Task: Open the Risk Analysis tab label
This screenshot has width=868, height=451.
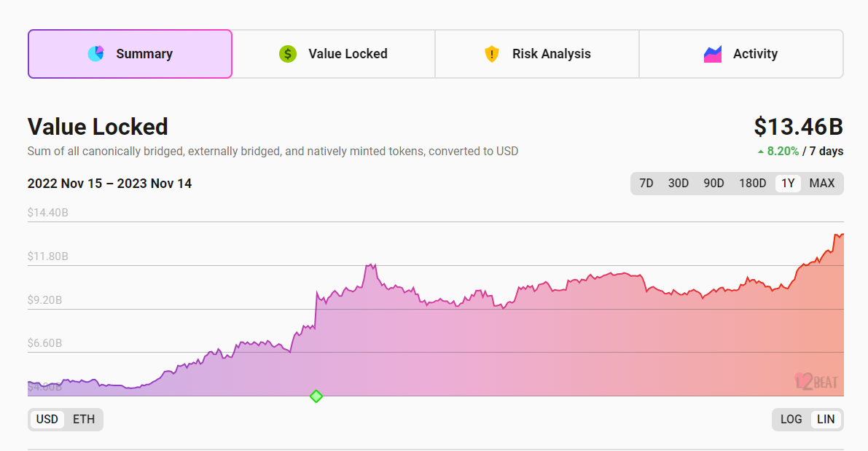Action: 551,54
